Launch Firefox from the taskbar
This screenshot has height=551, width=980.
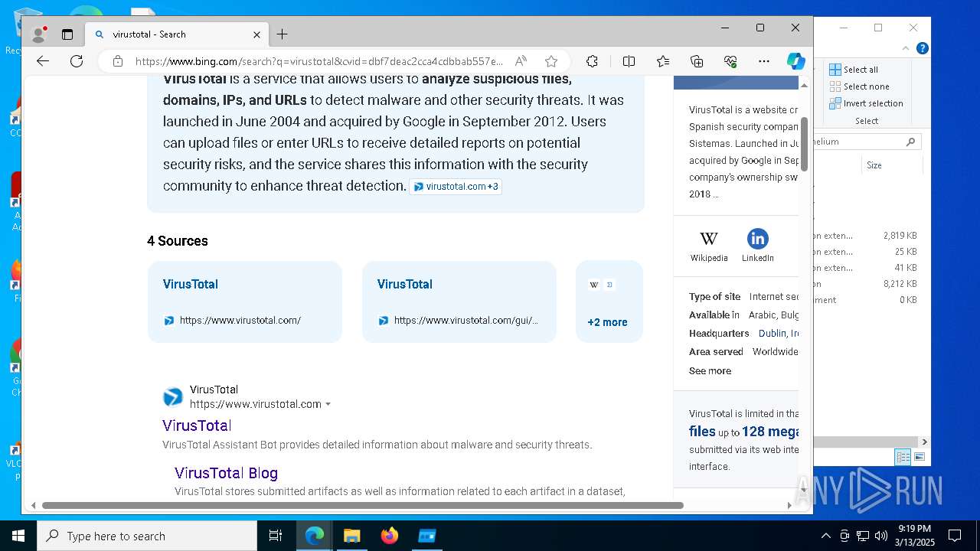(389, 536)
